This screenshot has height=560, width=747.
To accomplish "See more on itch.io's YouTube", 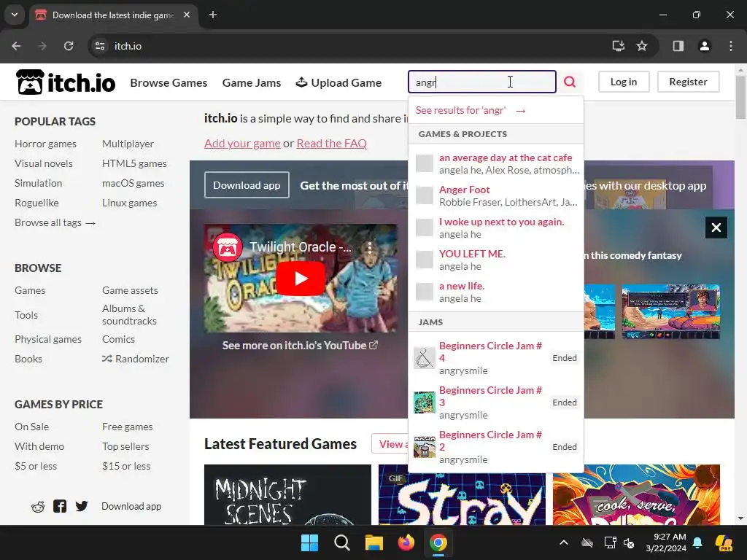I will 300,345.
